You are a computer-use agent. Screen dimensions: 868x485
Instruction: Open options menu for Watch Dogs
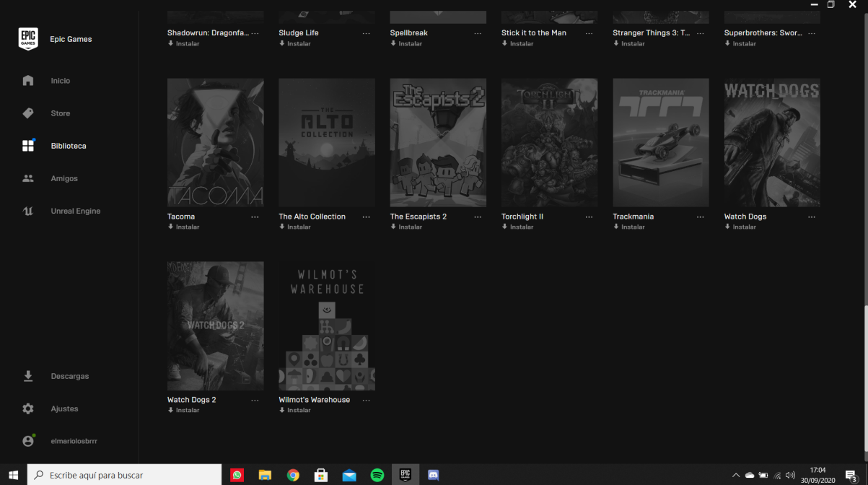812,217
